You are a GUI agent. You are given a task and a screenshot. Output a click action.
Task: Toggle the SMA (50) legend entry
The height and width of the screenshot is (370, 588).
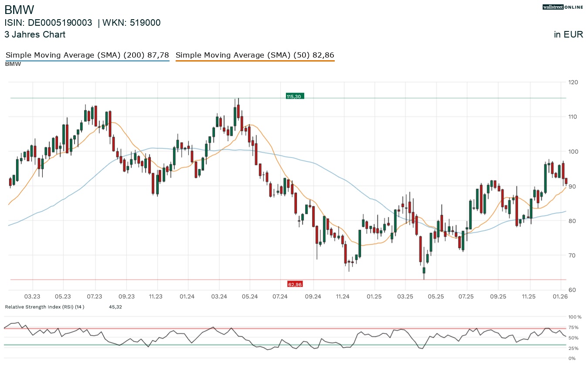[x=255, y=55]
